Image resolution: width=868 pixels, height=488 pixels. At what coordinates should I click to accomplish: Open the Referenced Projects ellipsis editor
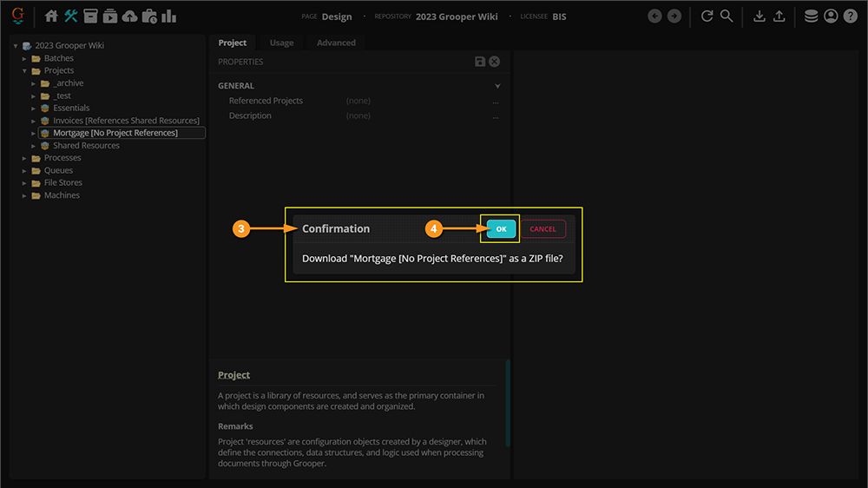(496, 102)
